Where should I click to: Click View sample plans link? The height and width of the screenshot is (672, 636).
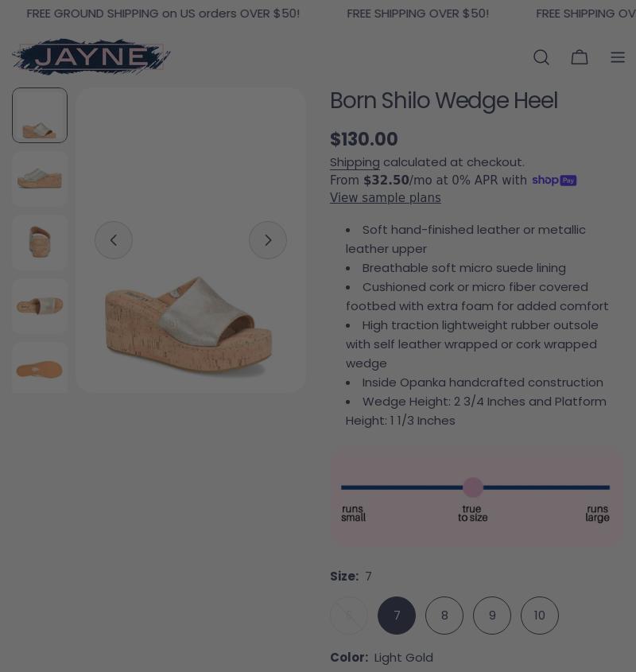pyautogui.click(x=386, y=197)
